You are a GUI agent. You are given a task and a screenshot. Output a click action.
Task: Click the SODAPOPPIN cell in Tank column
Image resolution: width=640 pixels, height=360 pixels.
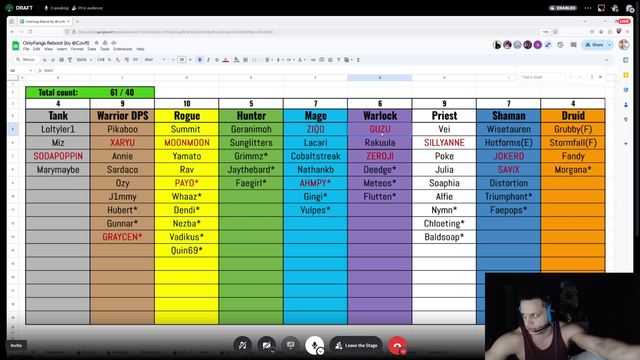[x=58, y=156]
